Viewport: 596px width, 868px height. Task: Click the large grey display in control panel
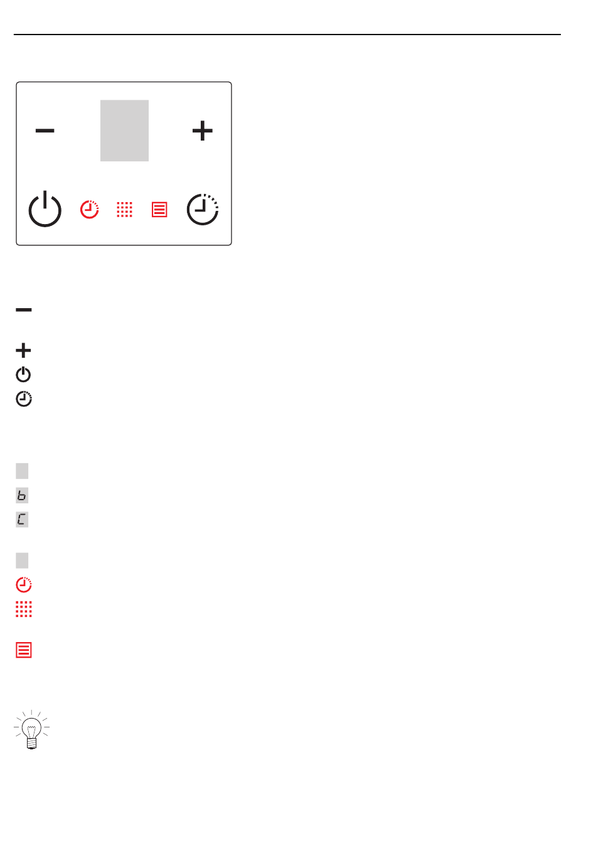pyautogui.click(x=124, y=131)
